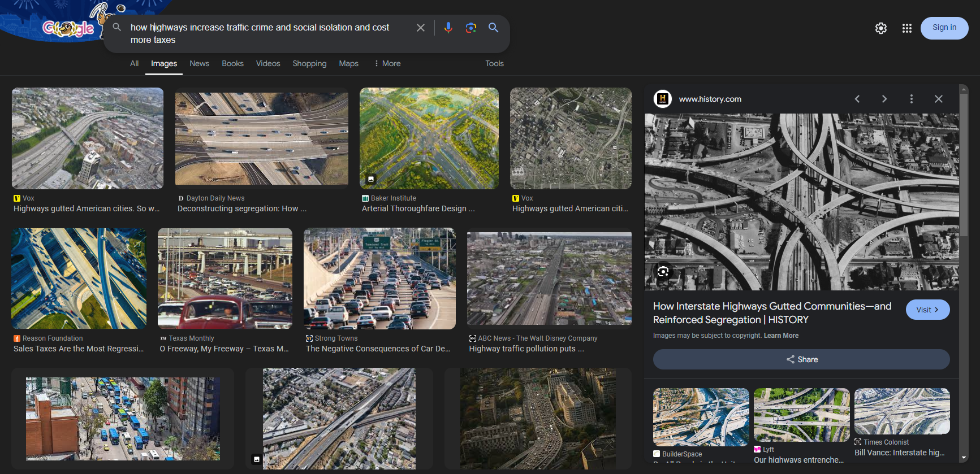Viewport: 980px width, 474px height.
Task: Close the history.com image preview panel
Action: [939, 99]
